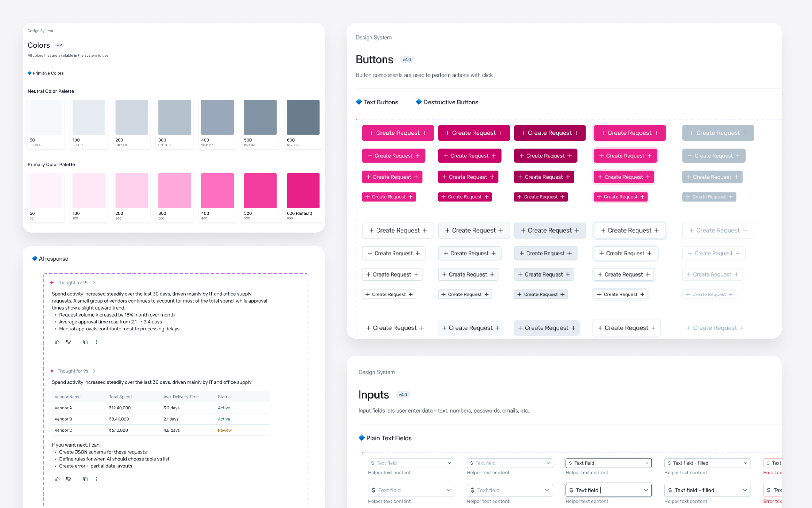Focus the top-row Text field - filled input
This screenshot has width=812, height=508.
(x=707, y=463)
